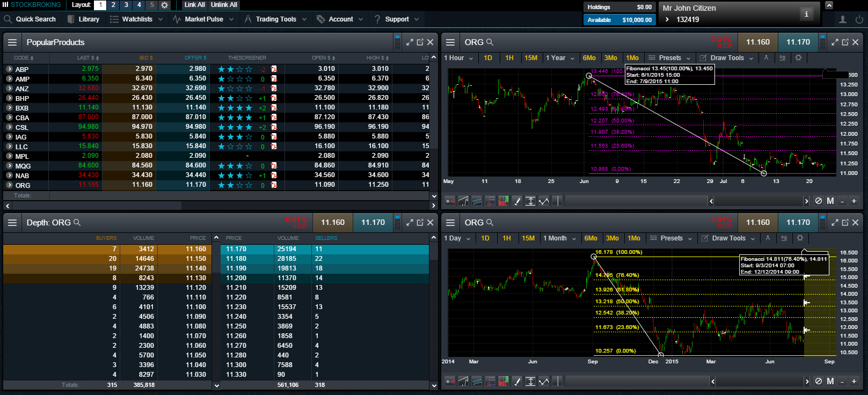
Task: Open the Watchlists menu
Action: 137,19
